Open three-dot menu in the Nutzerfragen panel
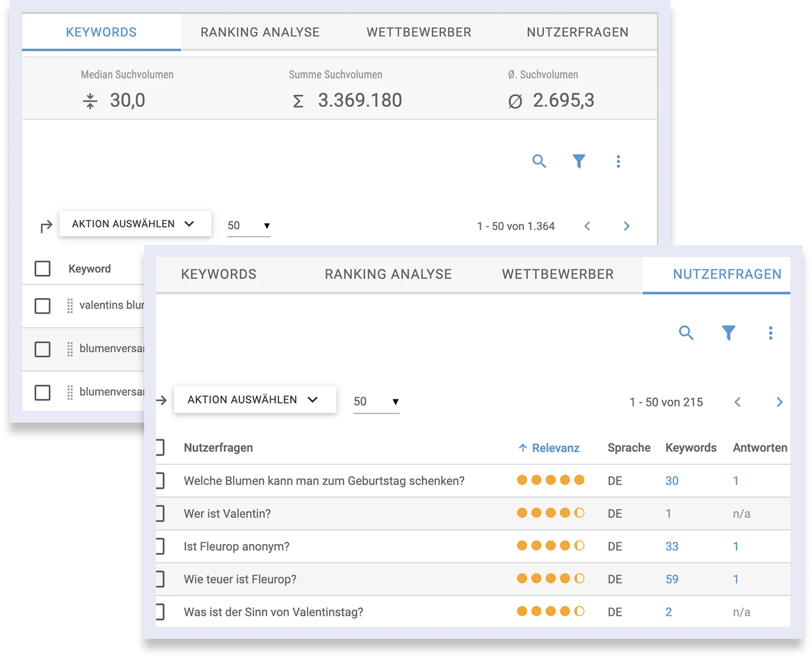812x658 pixels. (x=771, y=333)
